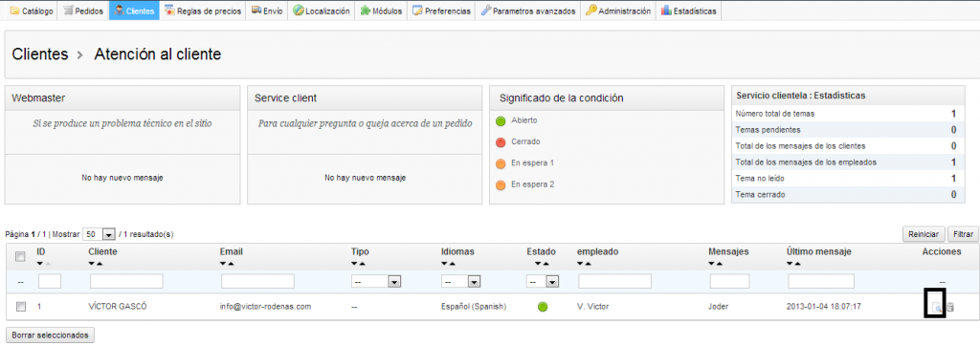
Task: Click the green status dot in Víctor Gascó row
Action: (x=543, y=307)
